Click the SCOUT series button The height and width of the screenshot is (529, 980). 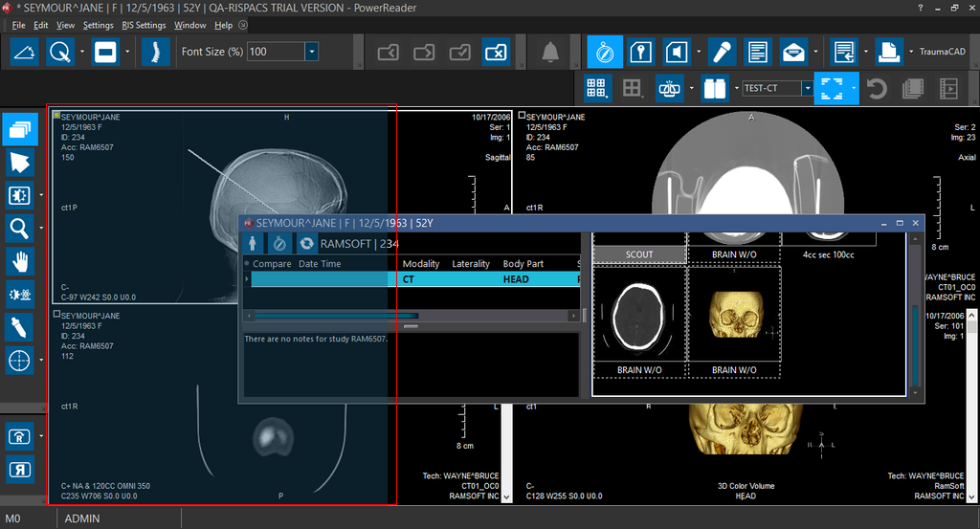point(639,254)
